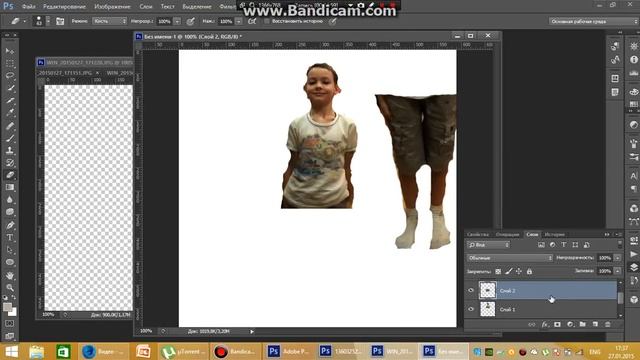Select the Lasso tool

pos(10,76)
